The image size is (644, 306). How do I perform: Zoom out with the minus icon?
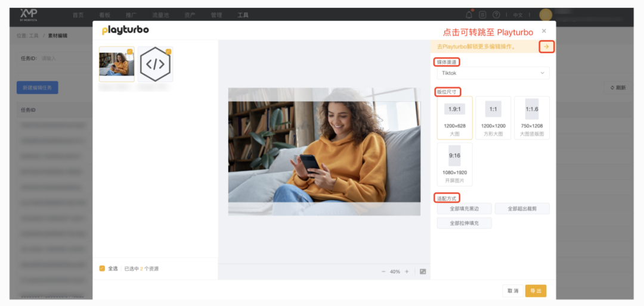[x=383, y=271]
